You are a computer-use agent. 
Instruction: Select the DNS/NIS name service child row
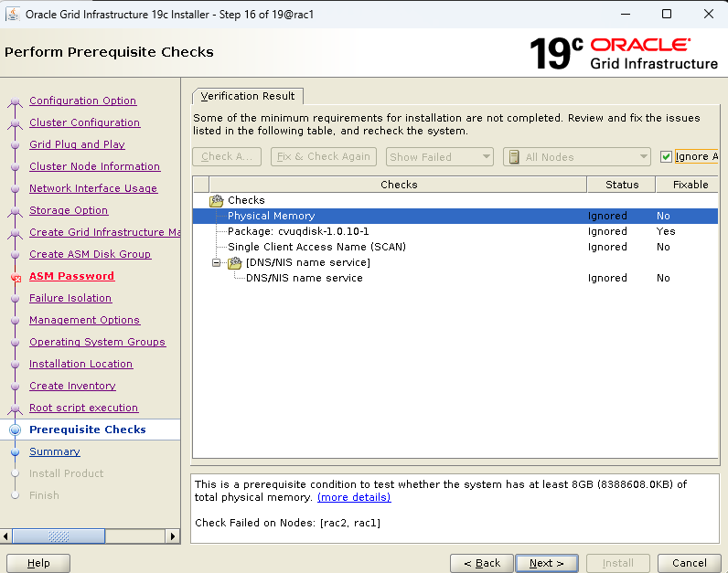pyautogui.click(x=455, y=278)
